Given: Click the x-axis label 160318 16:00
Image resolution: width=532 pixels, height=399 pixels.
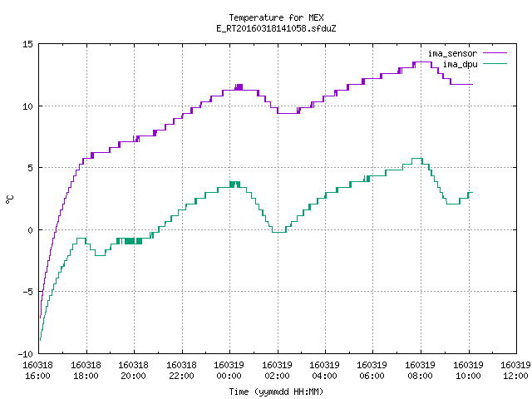Looking at the screenshot, I should point(37,370).
